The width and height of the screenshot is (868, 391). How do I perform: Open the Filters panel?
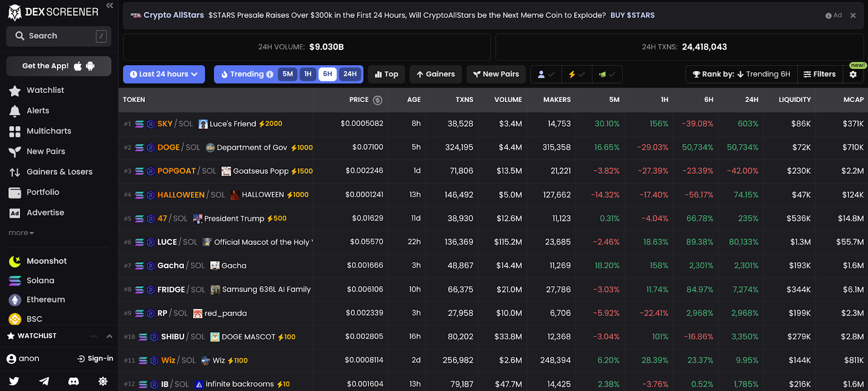[819, 74]
